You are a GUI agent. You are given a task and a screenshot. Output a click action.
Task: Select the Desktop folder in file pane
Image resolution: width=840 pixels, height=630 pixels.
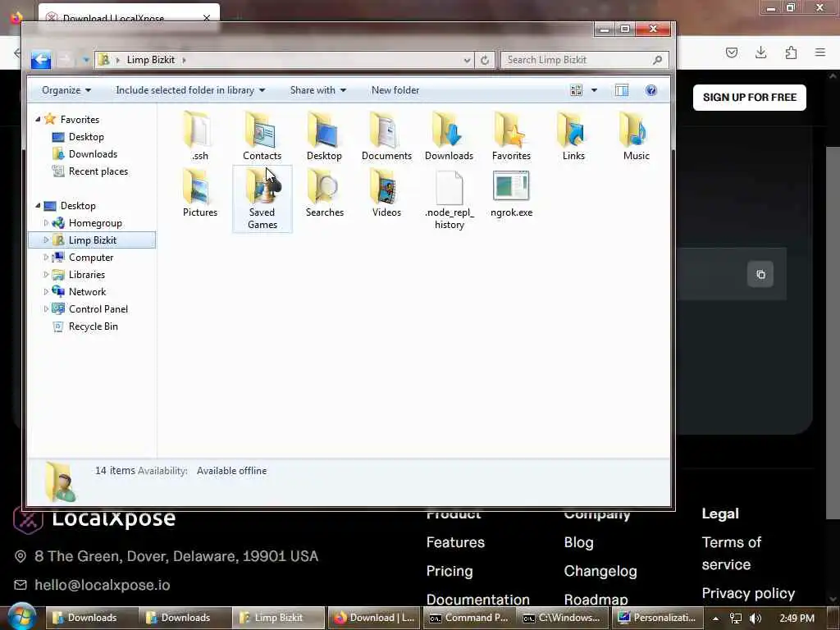point(324,135)
